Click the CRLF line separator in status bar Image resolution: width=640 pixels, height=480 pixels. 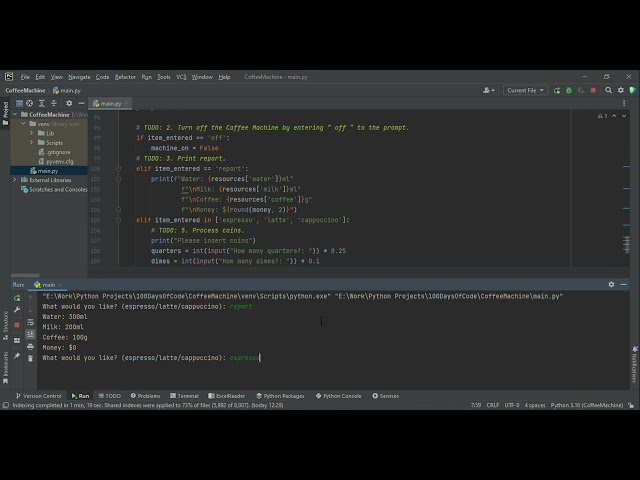[x=493, y=405]
